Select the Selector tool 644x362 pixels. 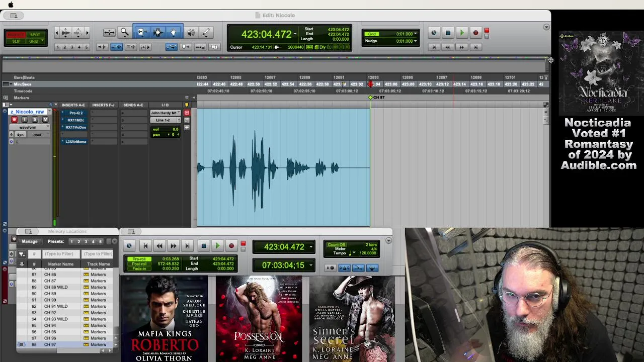tap(157, 33)
